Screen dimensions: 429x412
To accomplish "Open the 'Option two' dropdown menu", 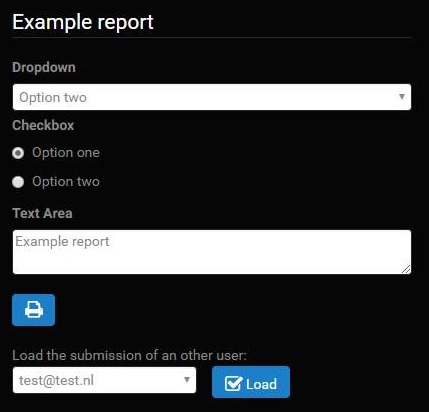I will pos(212,97).
